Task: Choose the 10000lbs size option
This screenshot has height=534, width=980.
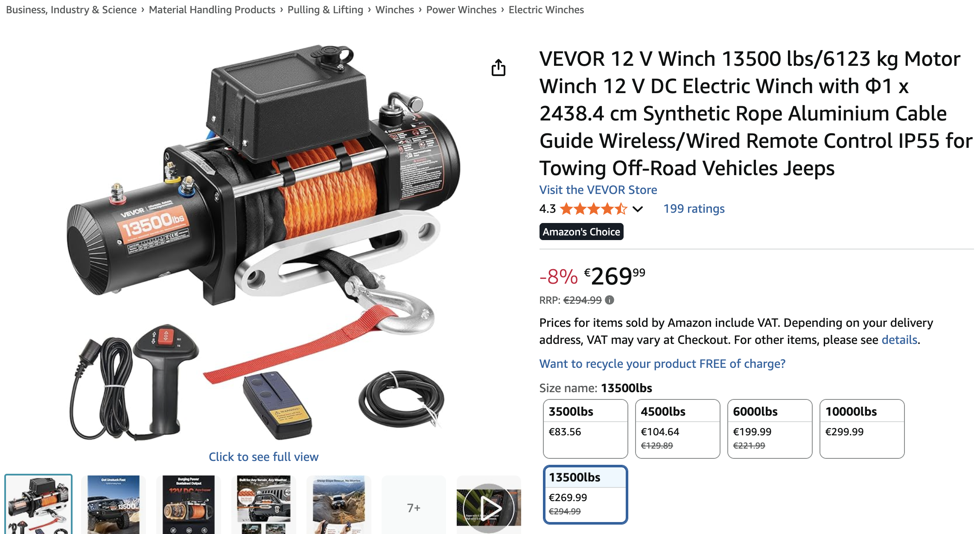Action: 862,428
